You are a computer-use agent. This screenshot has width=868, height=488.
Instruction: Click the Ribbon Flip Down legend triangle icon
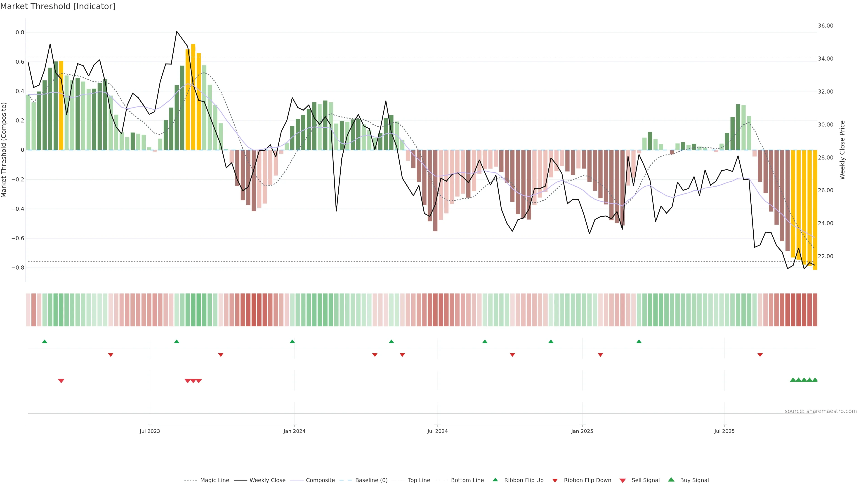(x=555, y=481)
